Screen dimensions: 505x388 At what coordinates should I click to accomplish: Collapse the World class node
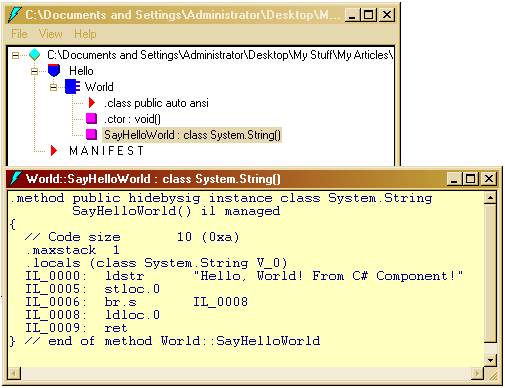[x=53, y=87]
